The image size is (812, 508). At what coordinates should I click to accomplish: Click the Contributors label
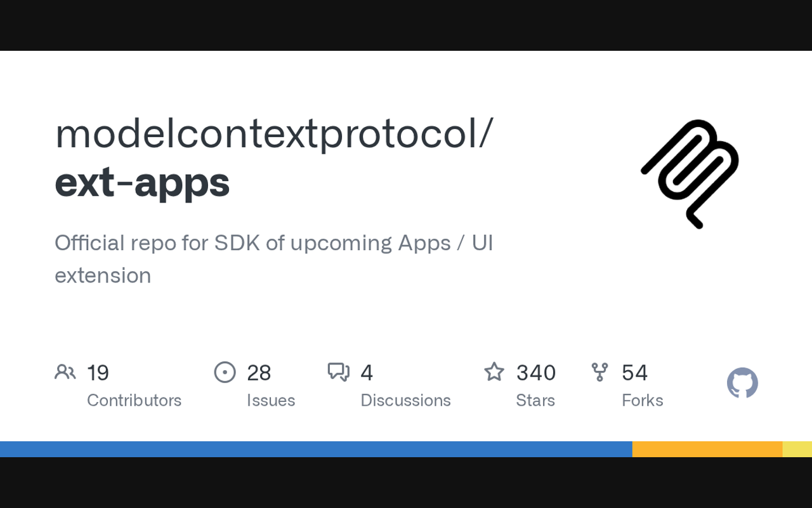click(134, 400)
